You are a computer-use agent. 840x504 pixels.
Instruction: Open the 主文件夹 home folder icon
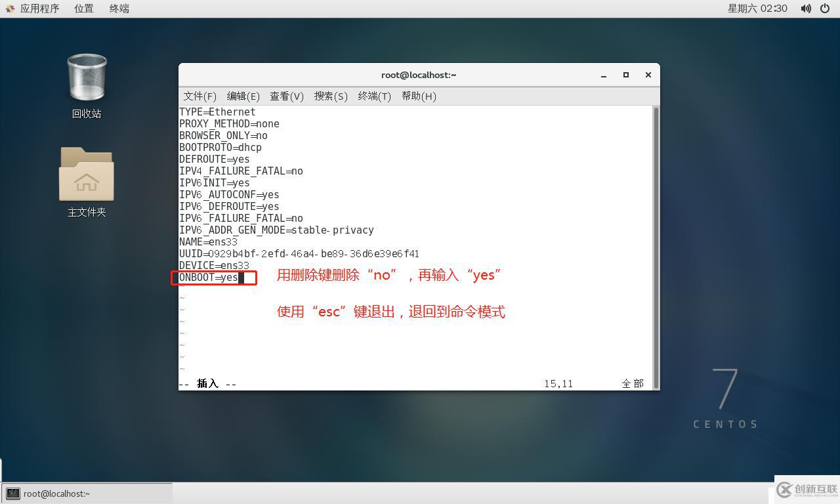(x=87, y=182)
